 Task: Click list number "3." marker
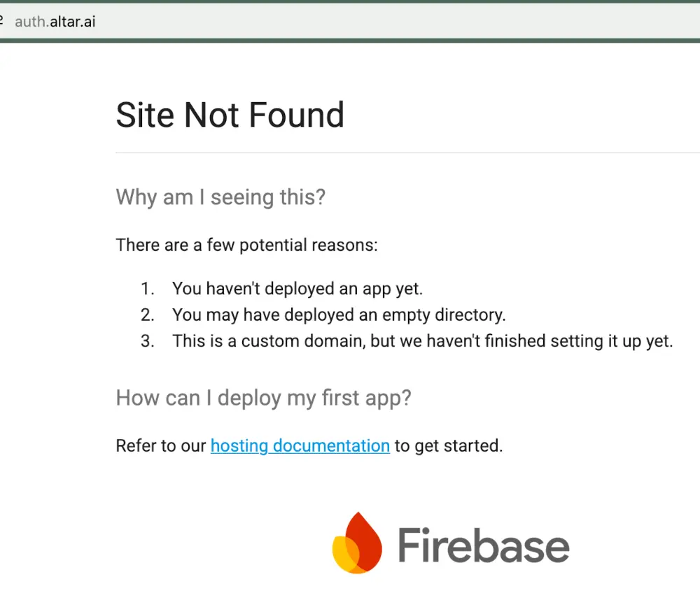coord(147,341)
